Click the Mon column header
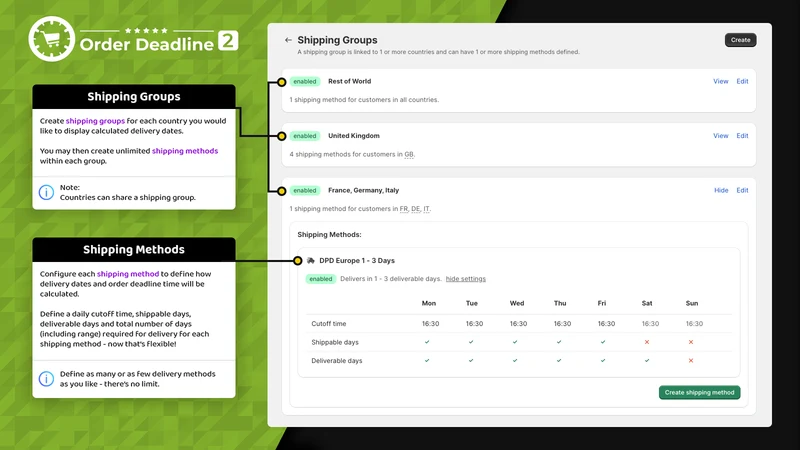Image resolution: width=800 pixels, height=450 pixels. (429, 303)
